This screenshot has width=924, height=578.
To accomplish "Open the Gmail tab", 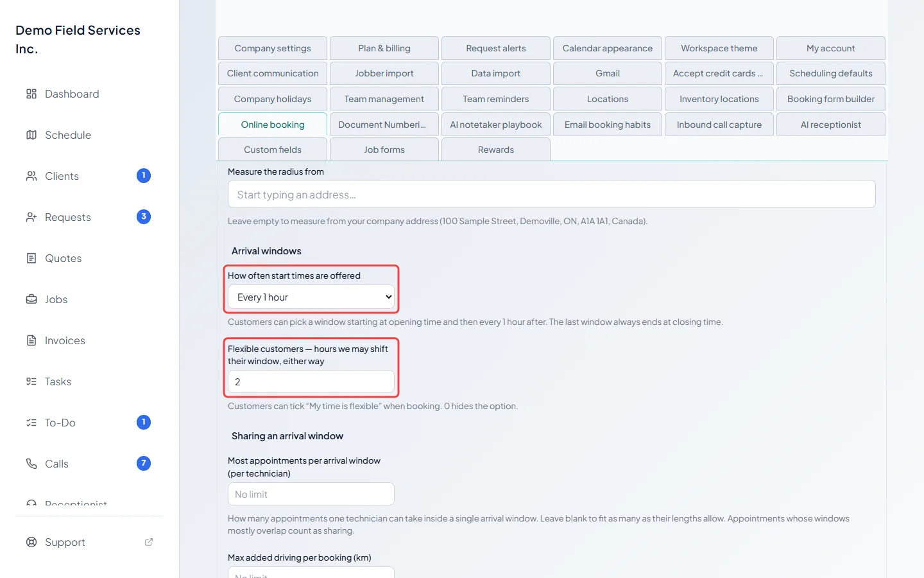I will (608, 73).
